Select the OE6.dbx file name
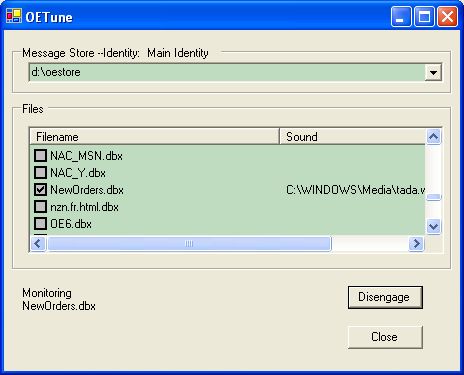Viewport: 464px width, 375px height. (71, 224)
